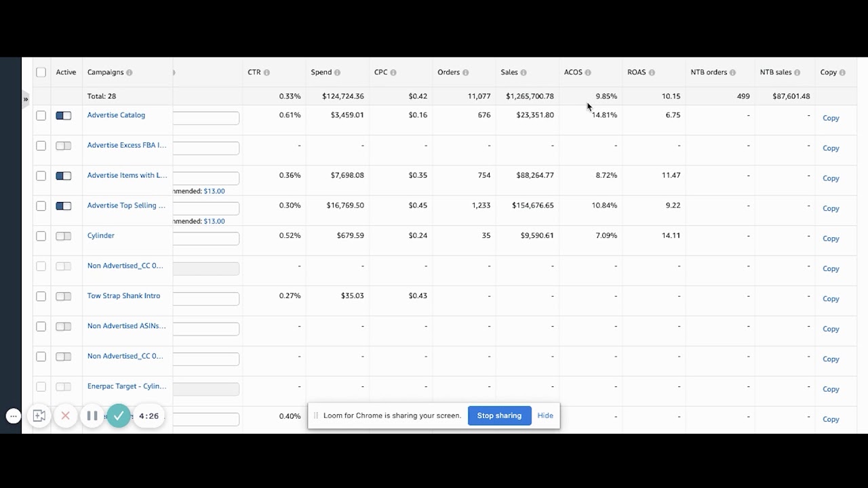The width and height of the screenshot is (868, 488).
Task: Open the Spend column info icon
Action: [338, 73]
